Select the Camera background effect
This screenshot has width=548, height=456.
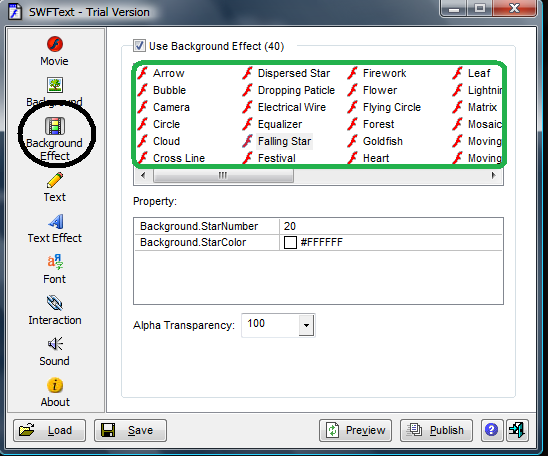point(164,107)
